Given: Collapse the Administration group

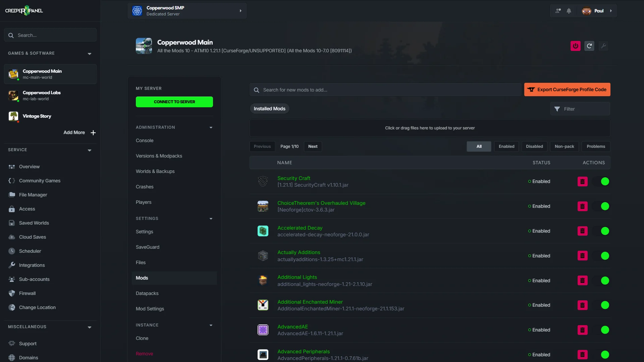Looking at the screenshot, I should (x=211, y=127).
